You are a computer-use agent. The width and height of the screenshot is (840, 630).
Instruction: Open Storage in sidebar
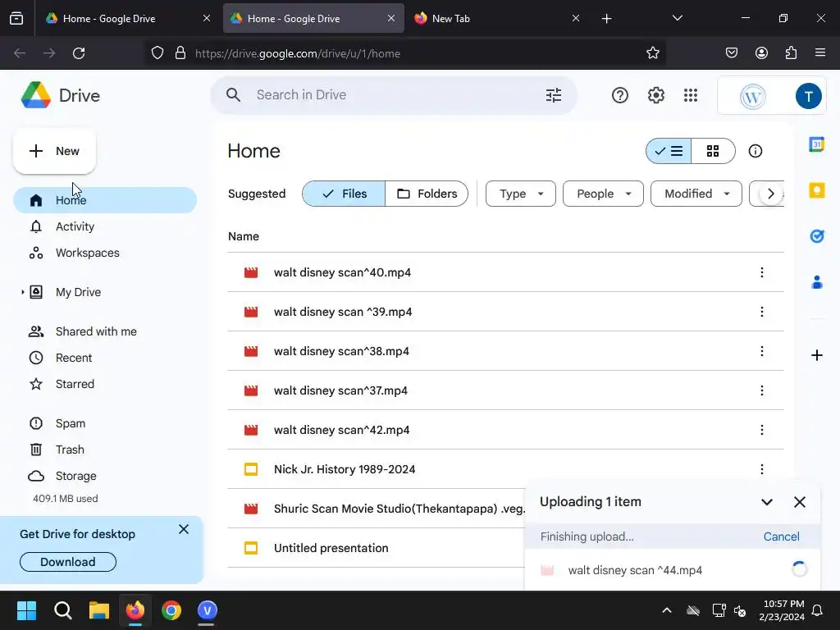pos(105,477)
